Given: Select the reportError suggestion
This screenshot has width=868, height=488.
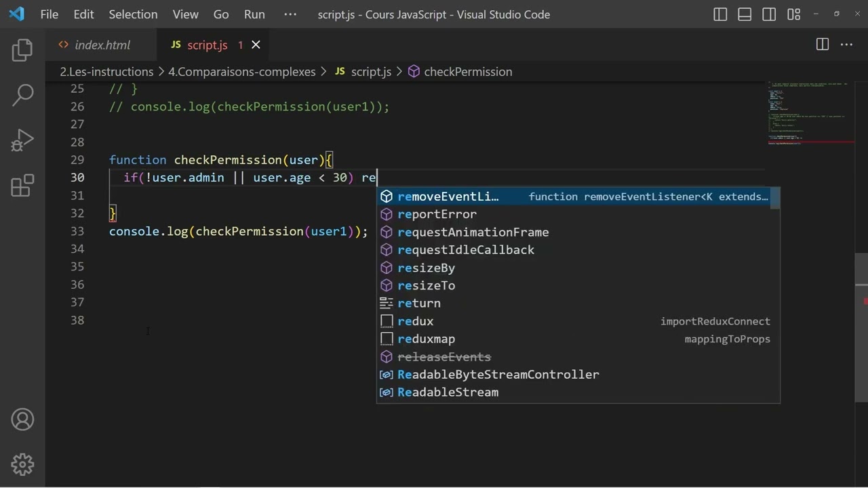Looking at the screenshot, I should pyautogui.click(x=574, y=214).
